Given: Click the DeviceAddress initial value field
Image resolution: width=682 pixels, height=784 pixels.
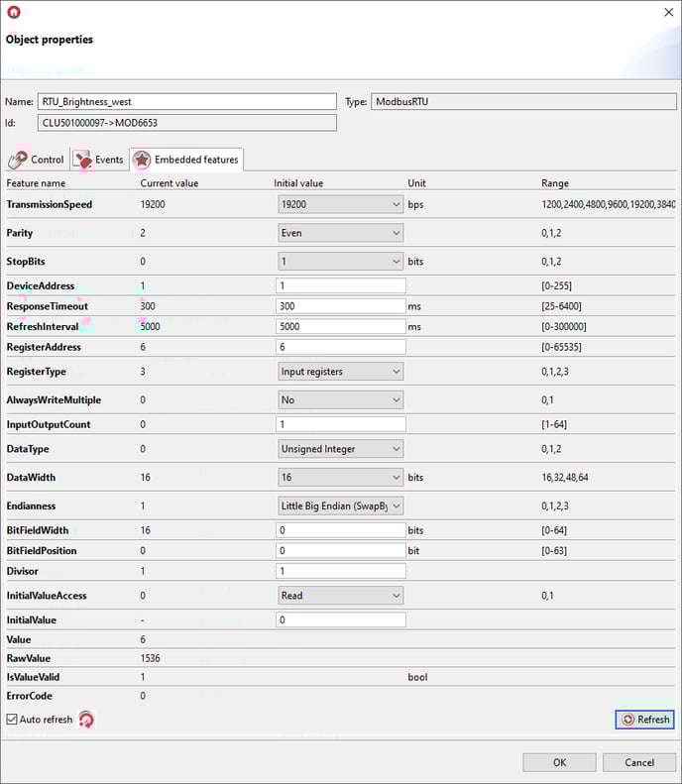Looking at the screenshot, I should pos(340,286).
